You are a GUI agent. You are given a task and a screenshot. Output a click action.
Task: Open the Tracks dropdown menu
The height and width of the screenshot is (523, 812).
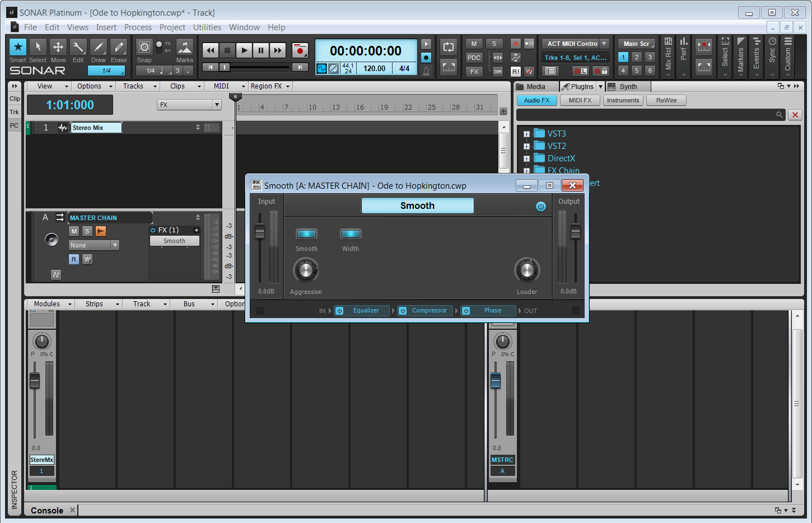(138, 86)
